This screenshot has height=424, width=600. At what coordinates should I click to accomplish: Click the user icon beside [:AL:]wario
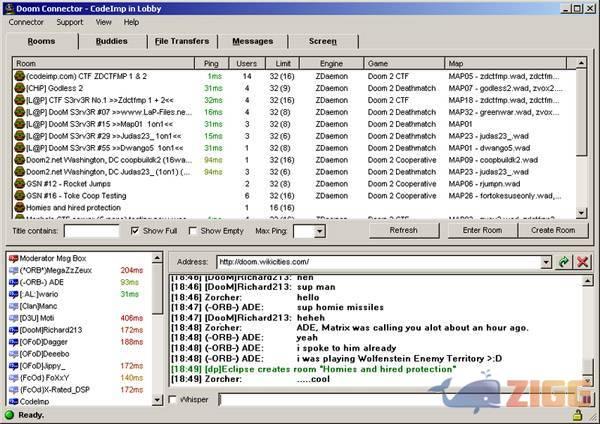(x=13, y=294)
